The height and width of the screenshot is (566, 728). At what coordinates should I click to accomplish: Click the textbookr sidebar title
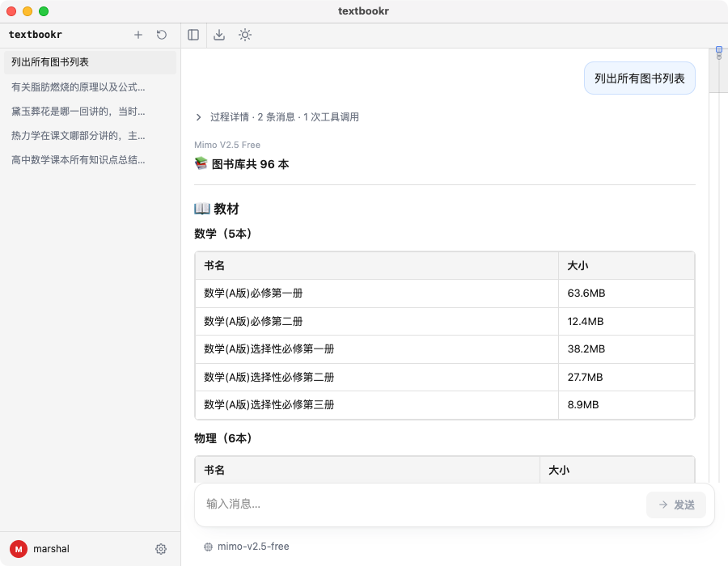36,35
